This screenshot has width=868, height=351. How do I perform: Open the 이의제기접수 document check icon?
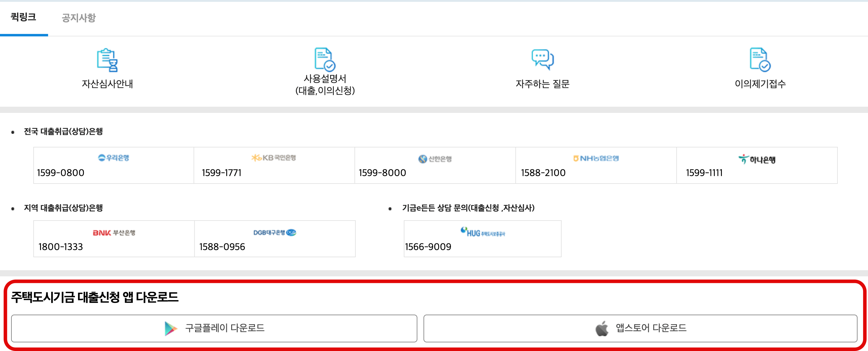coord(760,59)
